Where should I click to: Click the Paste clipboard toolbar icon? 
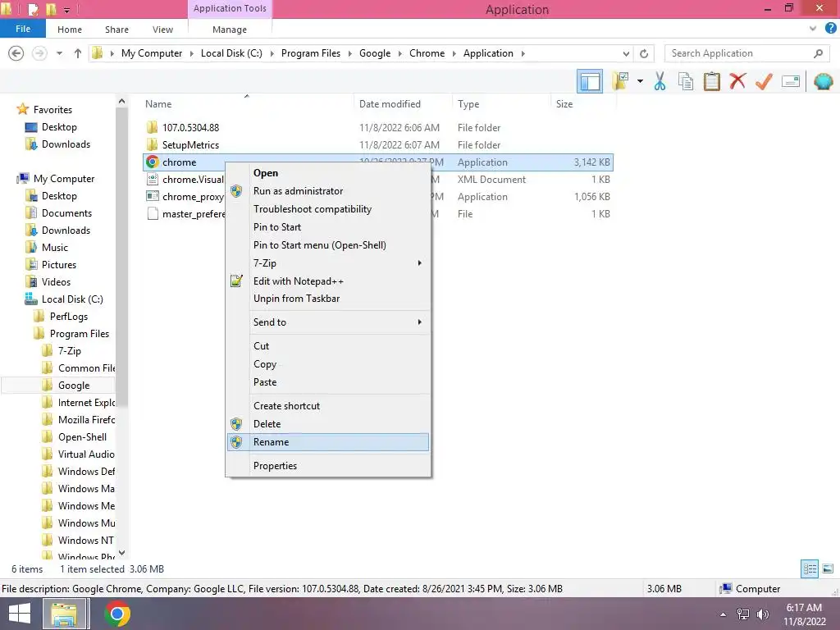711,82
